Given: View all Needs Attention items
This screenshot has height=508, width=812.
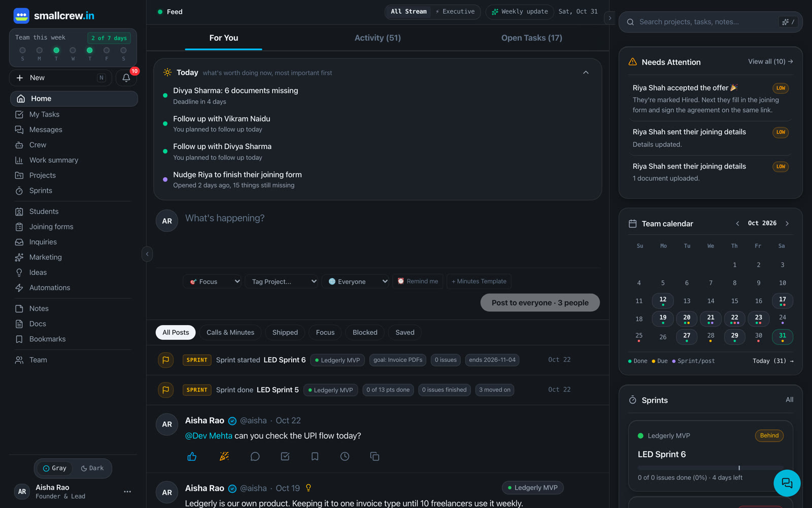Looking at the screenshot, I should click(770, 61).
